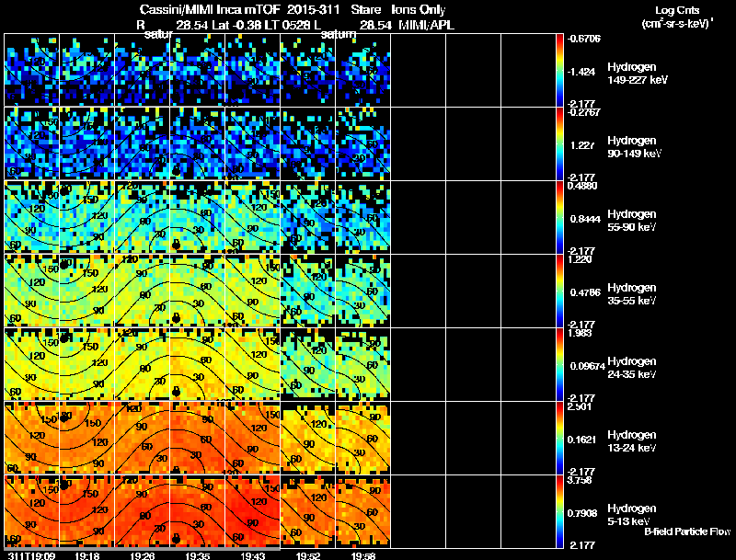736x560 pixels.
Task: Click the black Saturn dot in 35-55 keV 19:35 image
Action: [x=176, y=318]
